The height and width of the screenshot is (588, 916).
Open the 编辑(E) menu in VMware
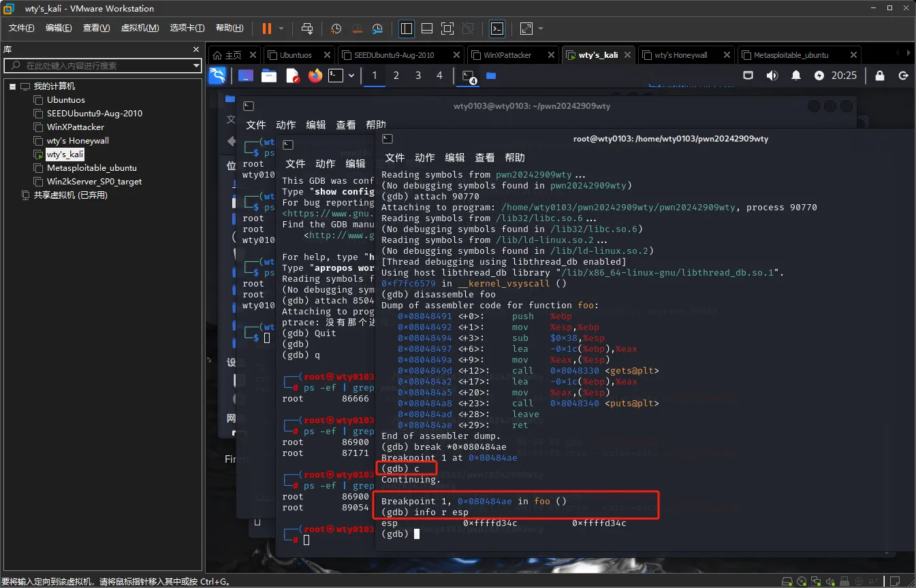click(x=59, y=28)
